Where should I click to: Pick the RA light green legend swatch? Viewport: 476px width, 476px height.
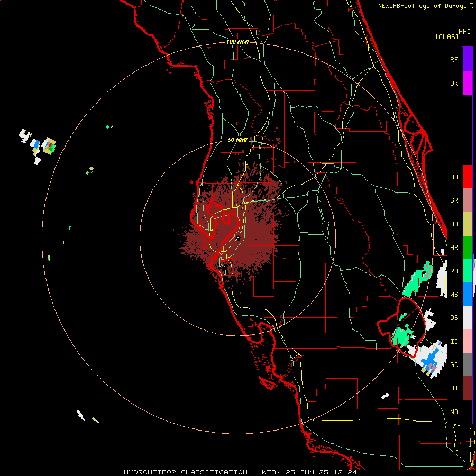pos(467,271)
